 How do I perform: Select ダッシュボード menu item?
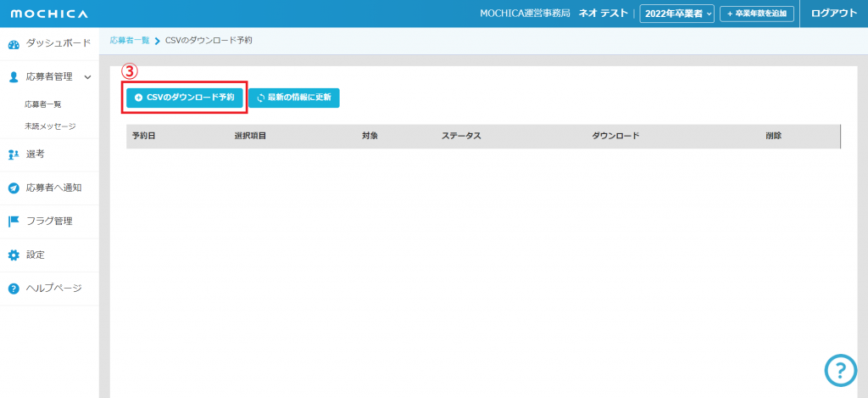coord(58,43)
